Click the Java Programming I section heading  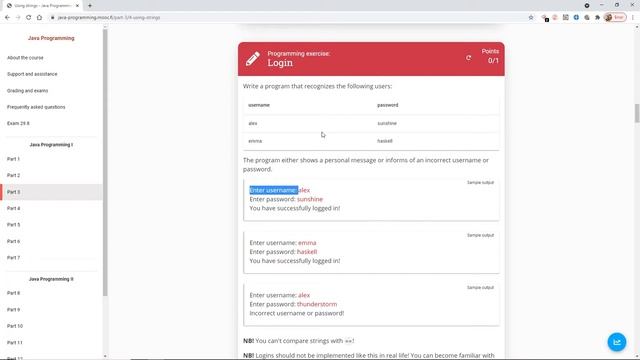click(51, 145)
